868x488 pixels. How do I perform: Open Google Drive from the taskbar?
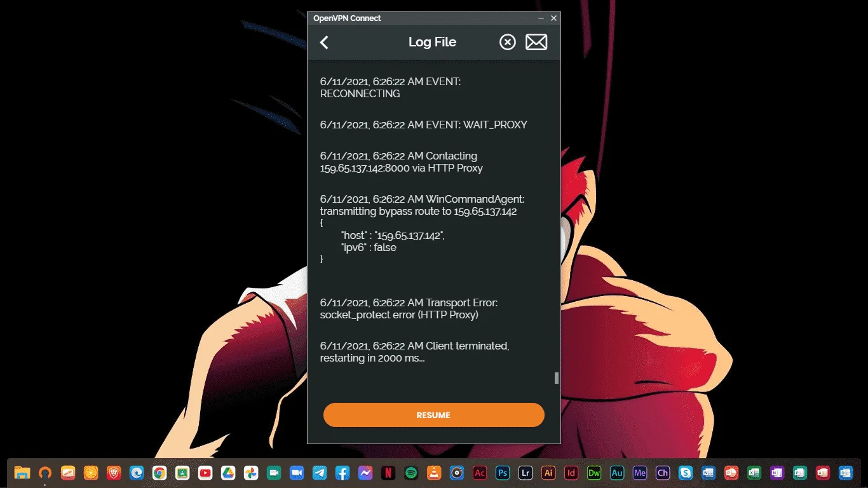click(228, 473)
